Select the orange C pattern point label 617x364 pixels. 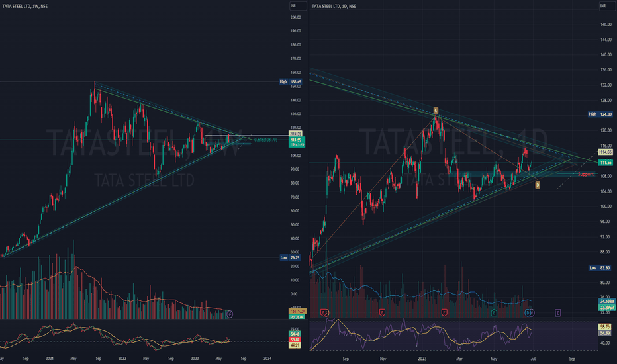pos(436,110)
